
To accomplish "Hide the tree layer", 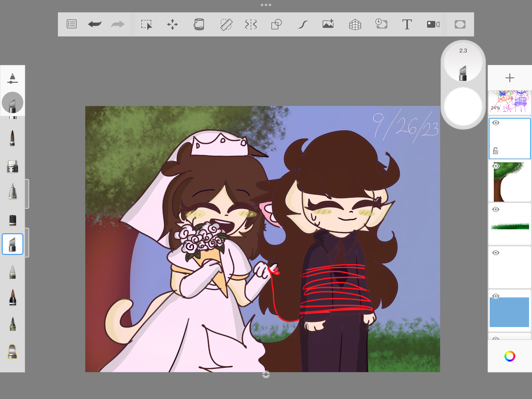I will [496, 166].
